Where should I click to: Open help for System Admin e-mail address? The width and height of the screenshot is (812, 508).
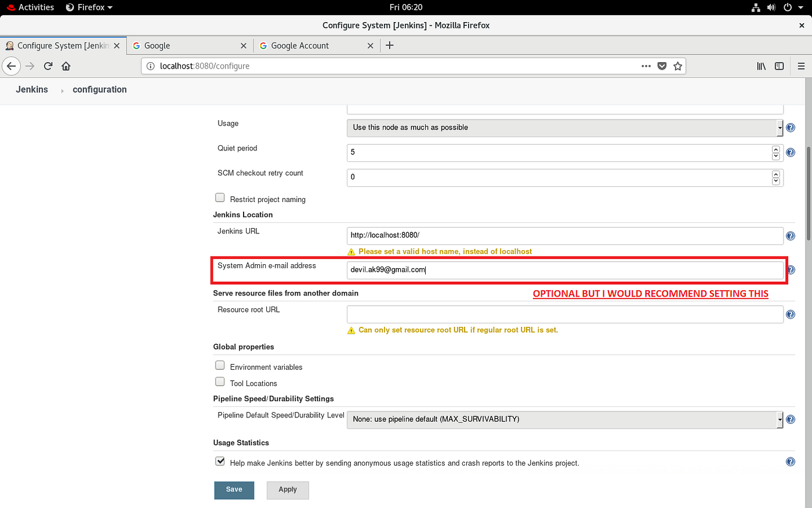tap(791, 270)
